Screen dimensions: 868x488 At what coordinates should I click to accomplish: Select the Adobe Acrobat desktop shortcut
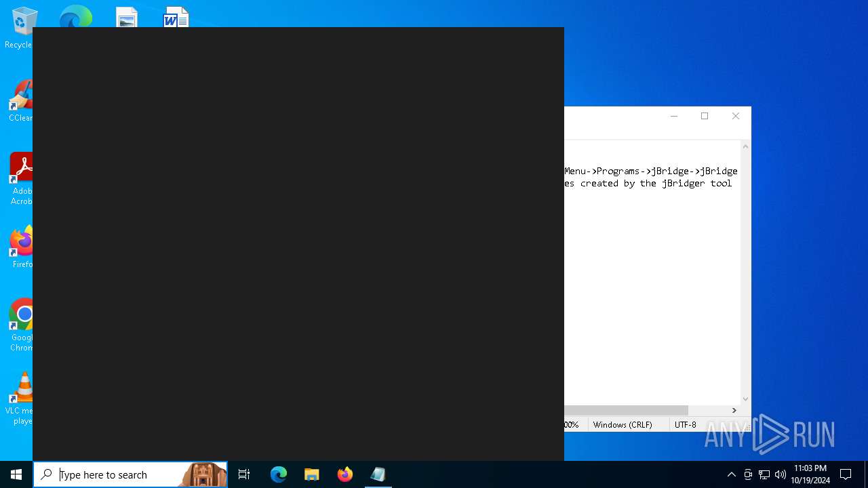[21, 179]
